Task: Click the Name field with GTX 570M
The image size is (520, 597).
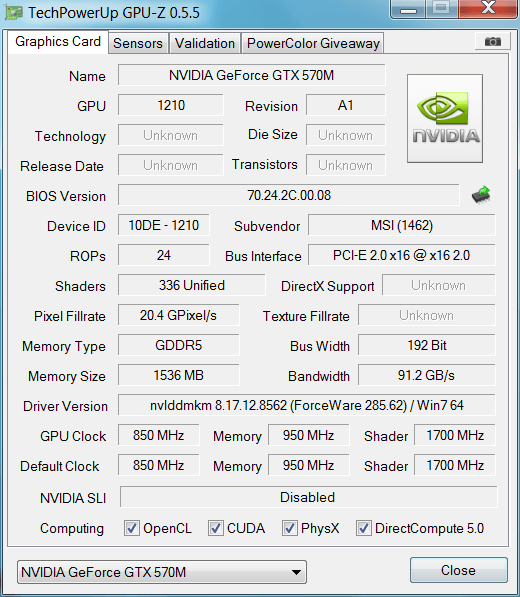Action: coord(252,75)
